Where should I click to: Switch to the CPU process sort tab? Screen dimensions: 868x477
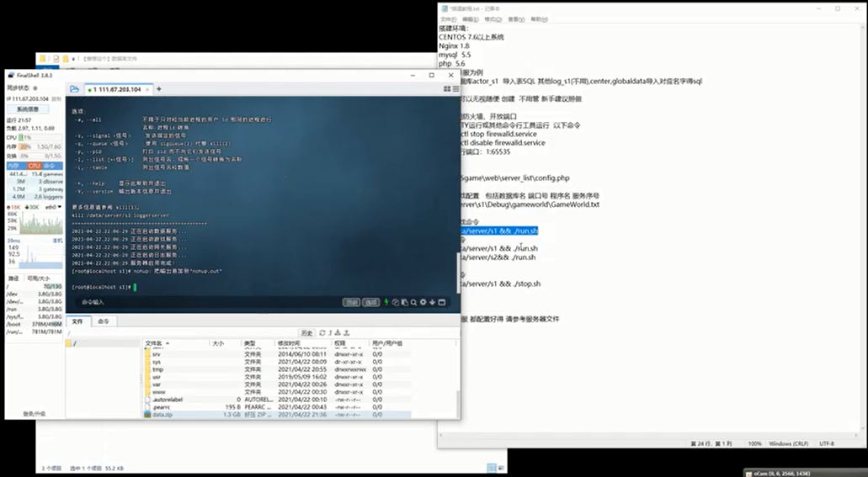[35, 166]
